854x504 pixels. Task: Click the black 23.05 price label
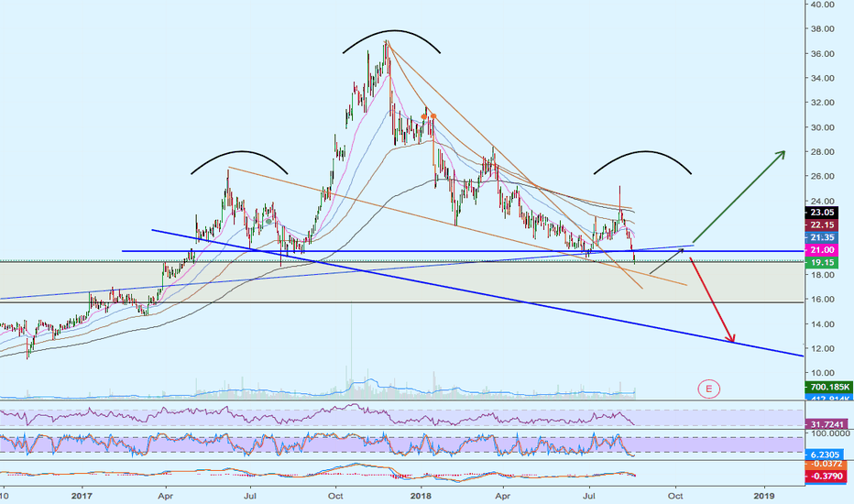pyautogui.click(x=822, y=213)
